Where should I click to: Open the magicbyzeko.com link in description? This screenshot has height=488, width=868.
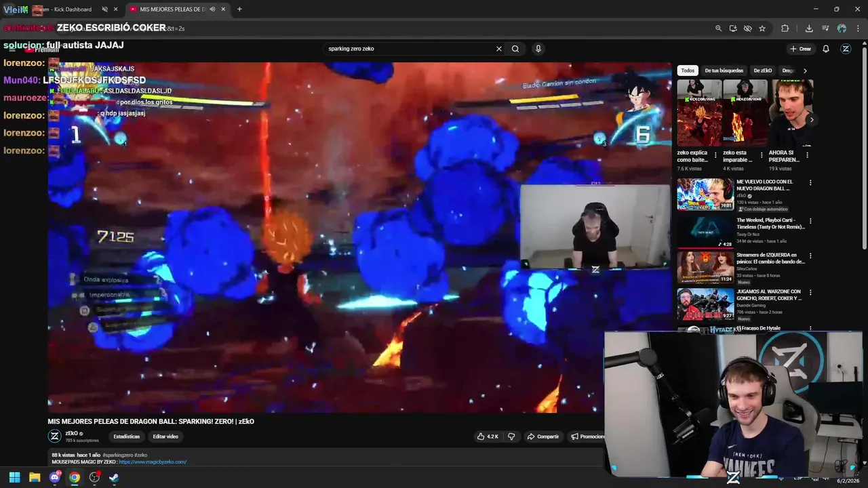tap(153, 462)
